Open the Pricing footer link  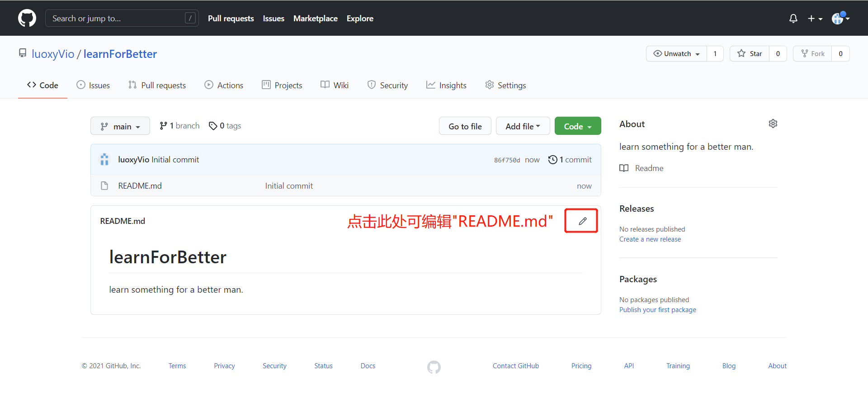pos(581,366)
